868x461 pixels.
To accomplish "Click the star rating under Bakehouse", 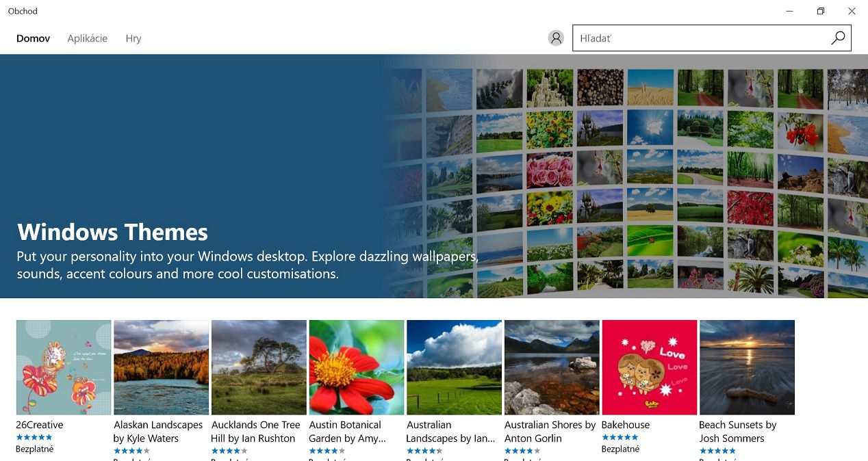I will pyautogui.click(x=620, y=438).
